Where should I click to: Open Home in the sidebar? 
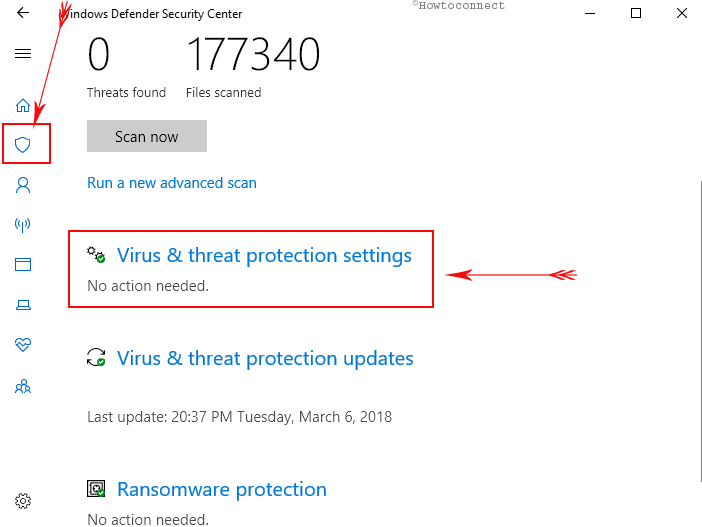click(x=23, y=105)
